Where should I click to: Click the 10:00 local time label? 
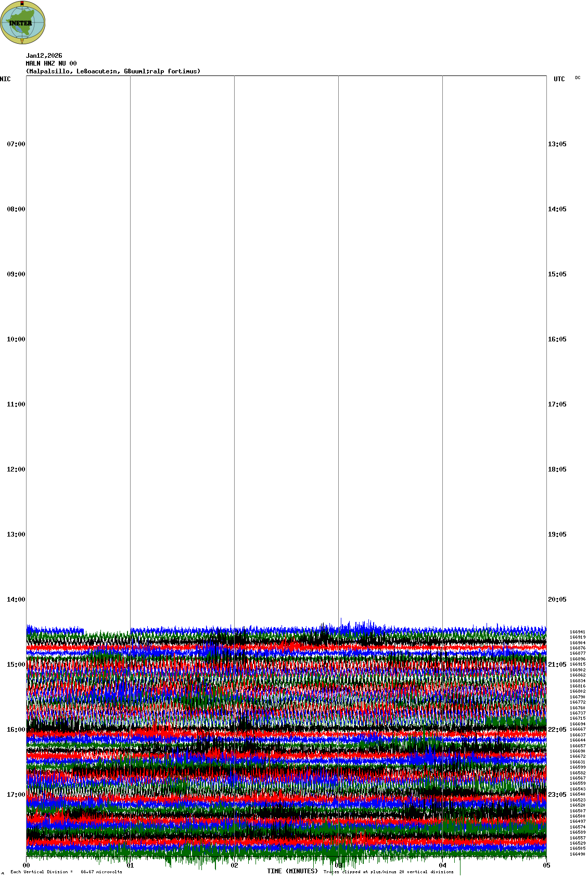coord(16,339)
